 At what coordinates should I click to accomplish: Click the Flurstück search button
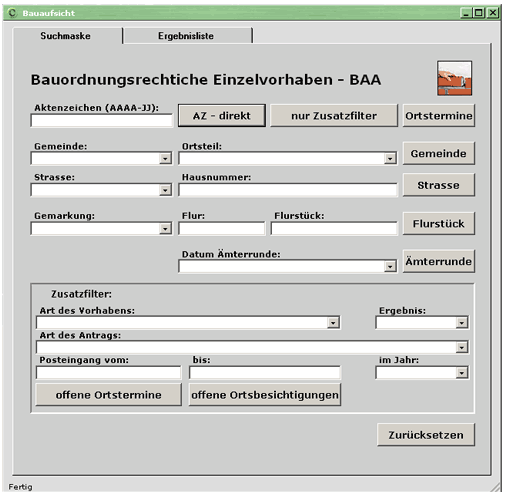(439, 223)
